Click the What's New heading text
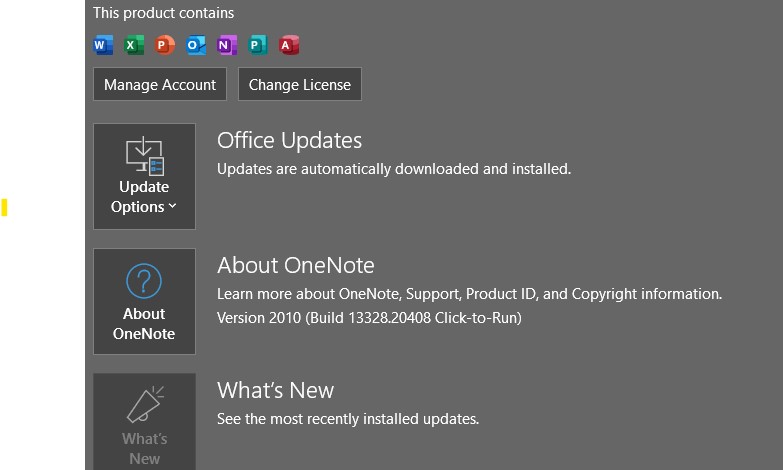Screen dimensions: 783x470 point(275,390)
